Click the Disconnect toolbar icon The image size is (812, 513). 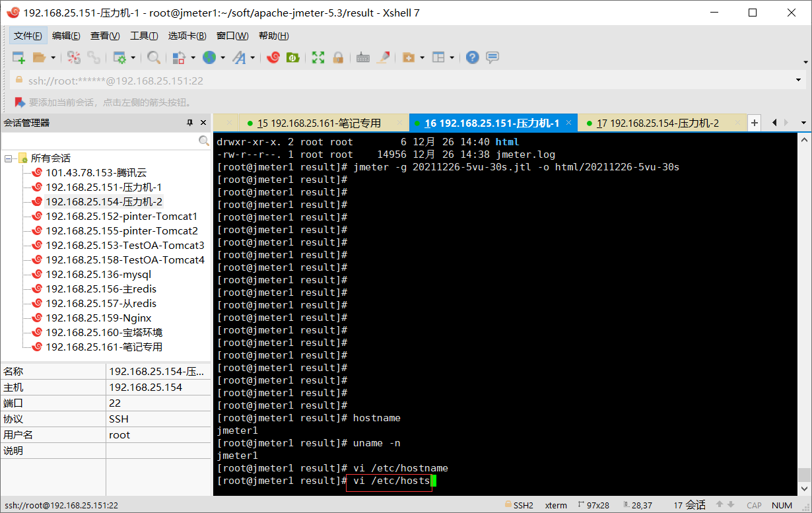pos(74,57)
